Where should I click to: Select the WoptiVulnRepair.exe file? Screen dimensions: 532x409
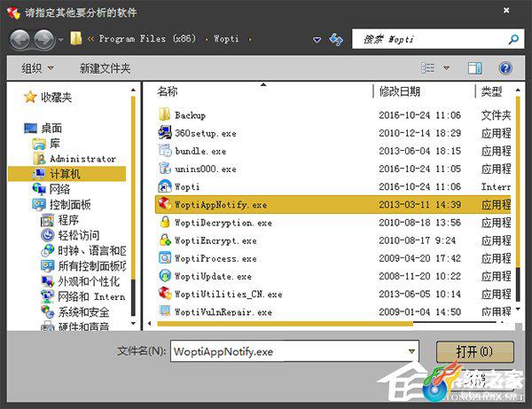click(223, 312)
